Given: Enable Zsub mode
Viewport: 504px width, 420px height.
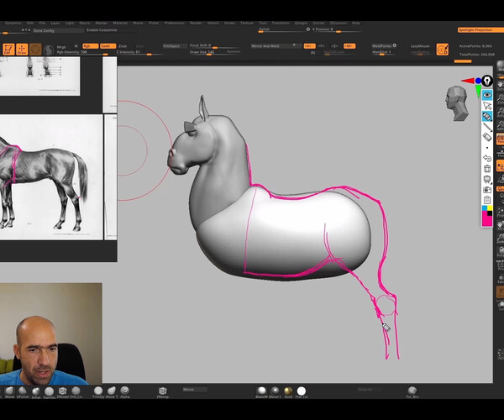Looking at the screenshot, I should [x=123, y=46].
